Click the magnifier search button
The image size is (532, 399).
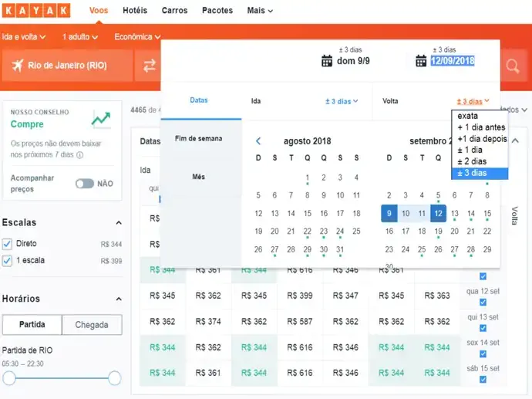513,66
